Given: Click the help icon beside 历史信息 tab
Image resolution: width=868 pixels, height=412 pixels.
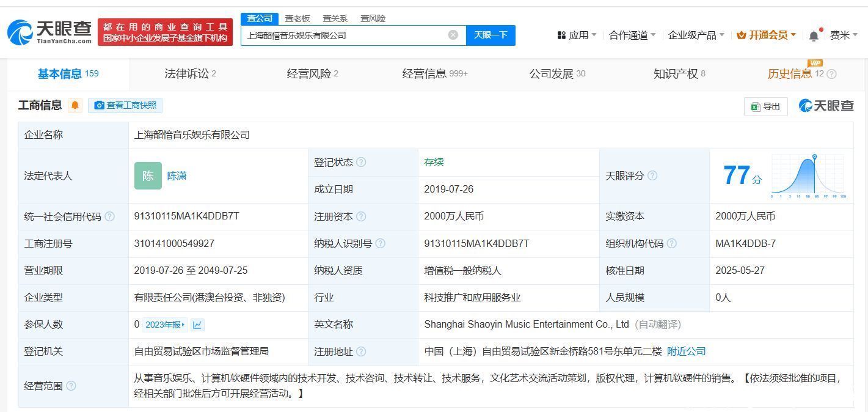Looking at the screenshot, I should 831,74.
